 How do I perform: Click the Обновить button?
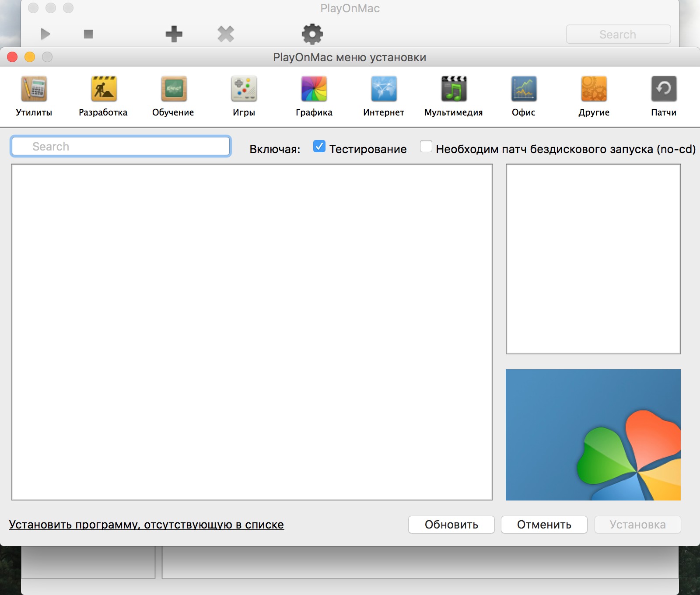(x=451, y=525)
